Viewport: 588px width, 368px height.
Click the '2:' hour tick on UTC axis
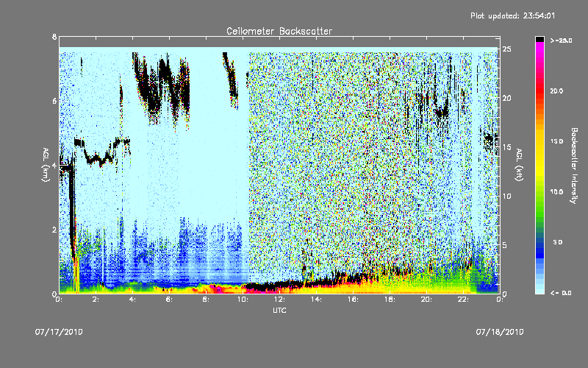(96, 300)
